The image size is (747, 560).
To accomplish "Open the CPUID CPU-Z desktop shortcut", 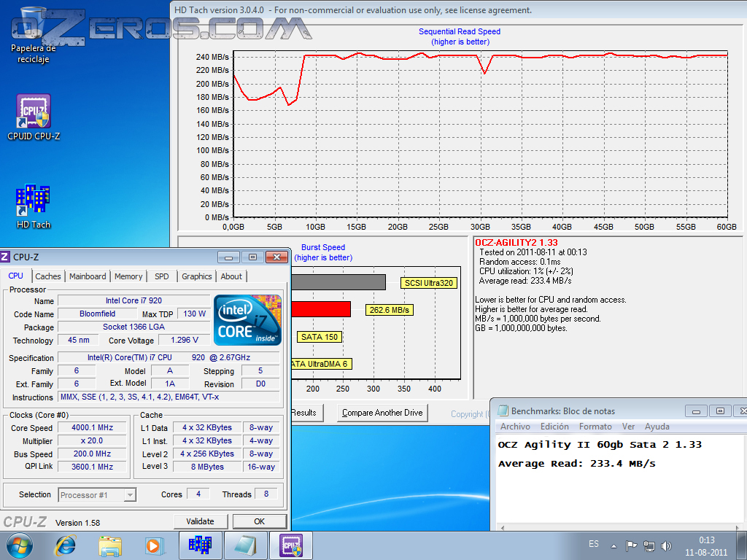I will point(34,117).
